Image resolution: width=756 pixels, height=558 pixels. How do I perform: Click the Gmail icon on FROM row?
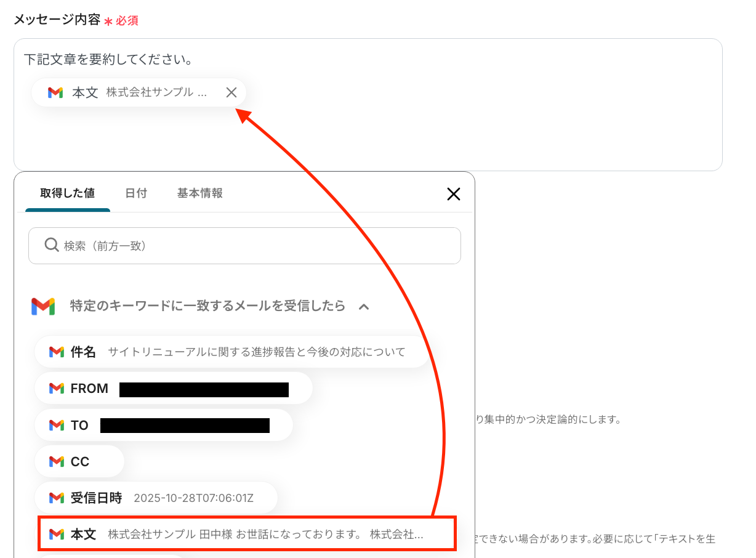point(57,389)
